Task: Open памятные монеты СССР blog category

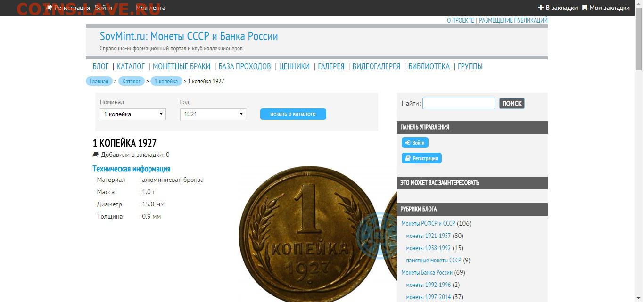Action: pyautogui.click(x=433, y=260)
